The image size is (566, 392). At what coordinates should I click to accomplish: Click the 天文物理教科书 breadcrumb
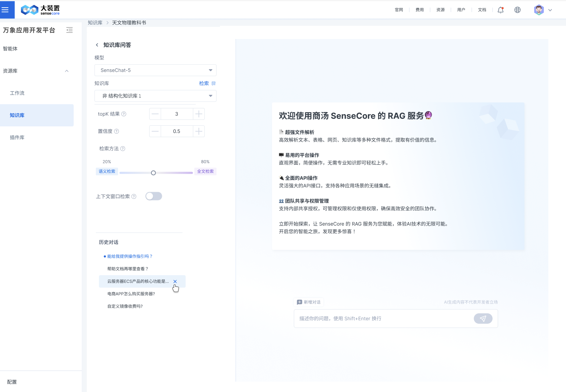(129, 23)
